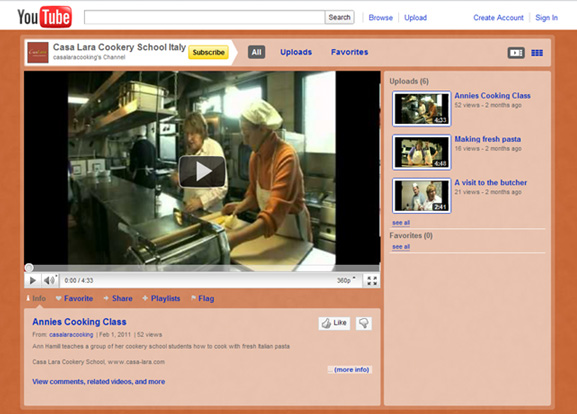
Task: Open the YouTube logo home page
Action: coord(45,17)
